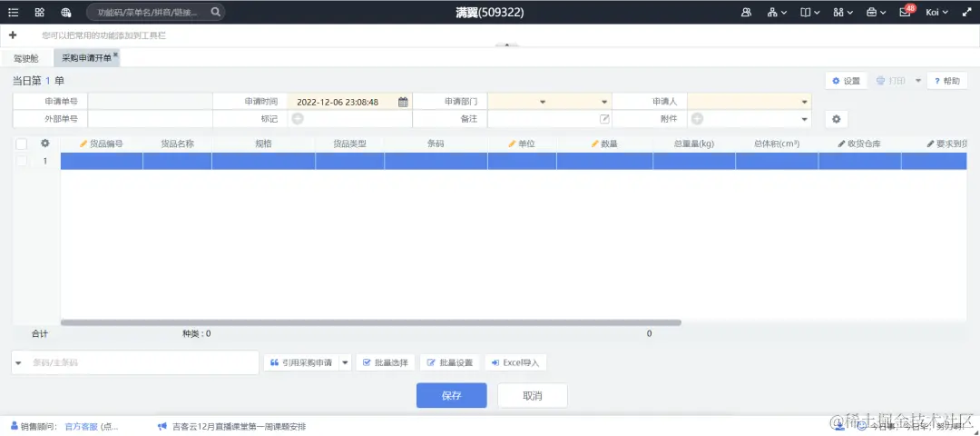Click the globe network icon

66,12
